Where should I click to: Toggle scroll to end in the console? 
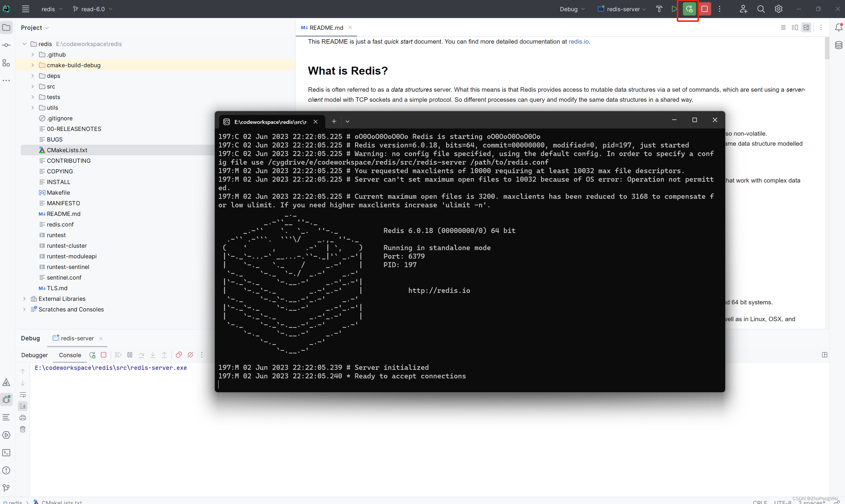[x=23, y=406]
